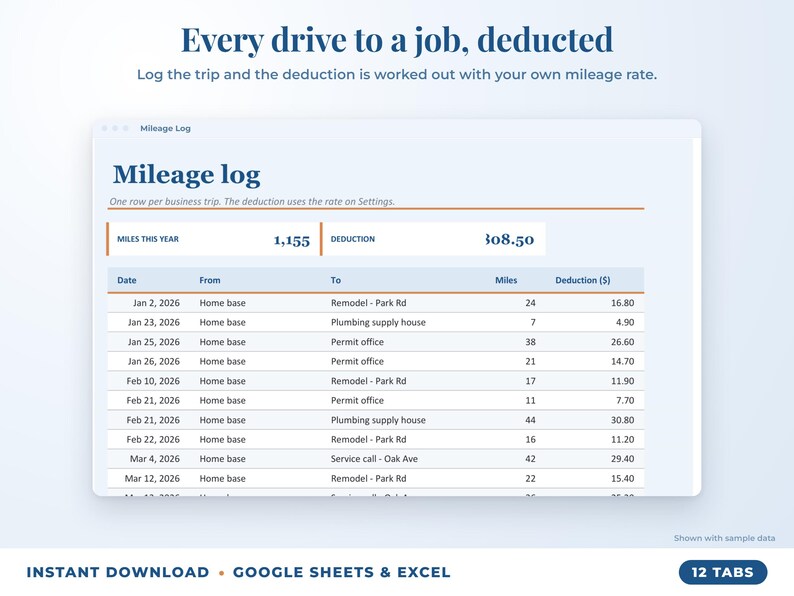The image size is (794, 596).
Task: Select the 'Mar 4, 2026' date cell
Action: 155,459
